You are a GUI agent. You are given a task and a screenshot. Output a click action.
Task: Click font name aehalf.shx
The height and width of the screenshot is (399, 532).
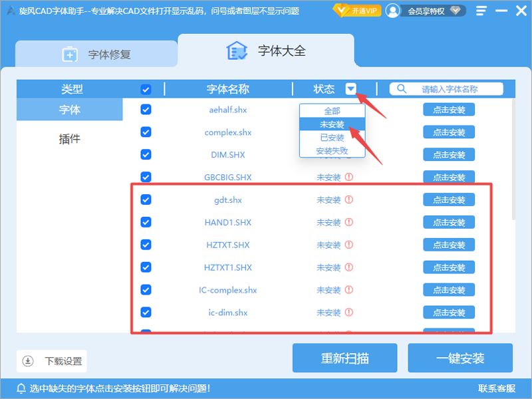(228, 110)
